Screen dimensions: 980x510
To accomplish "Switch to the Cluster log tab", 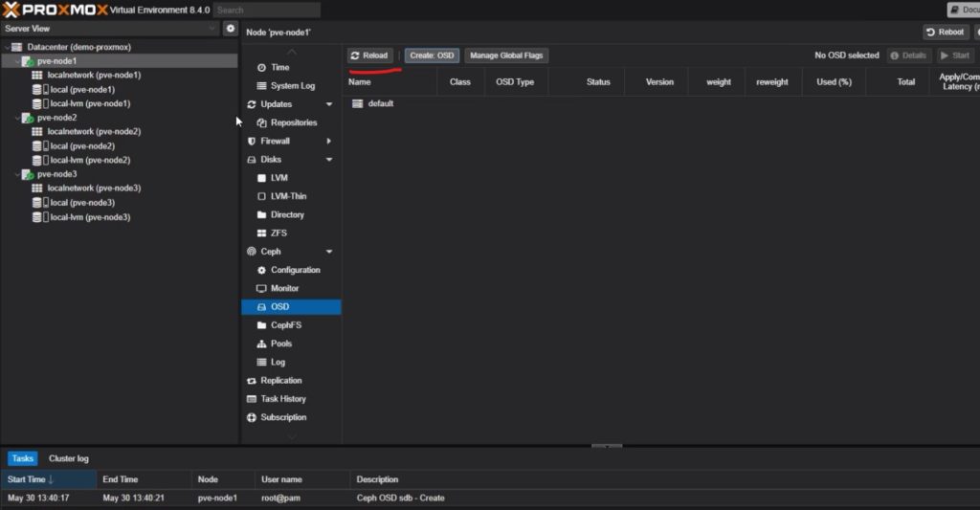I will coord(69,458).
